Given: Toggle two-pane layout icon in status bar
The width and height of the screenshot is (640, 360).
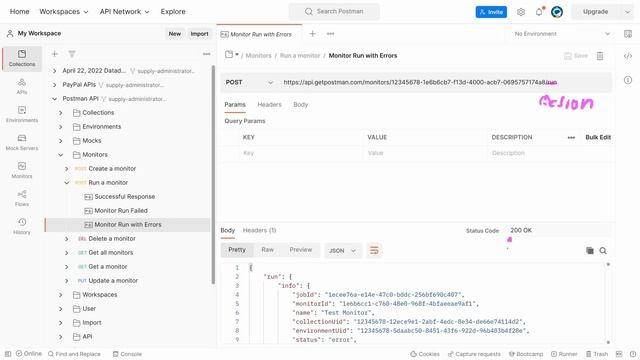Looking at the screenshot, I should 619,354.
